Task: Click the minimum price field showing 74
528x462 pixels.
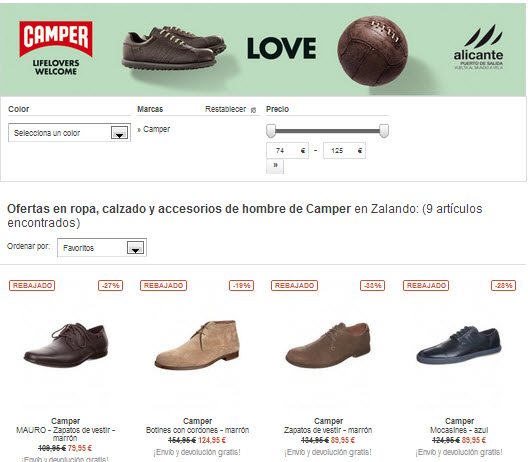Action: (x=287, y=151)
